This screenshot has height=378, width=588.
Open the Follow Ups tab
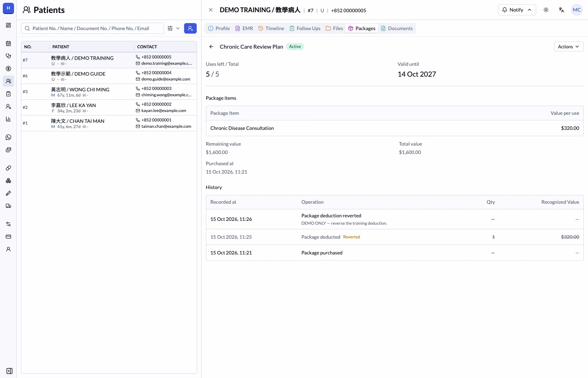click(x=305, y=28)
